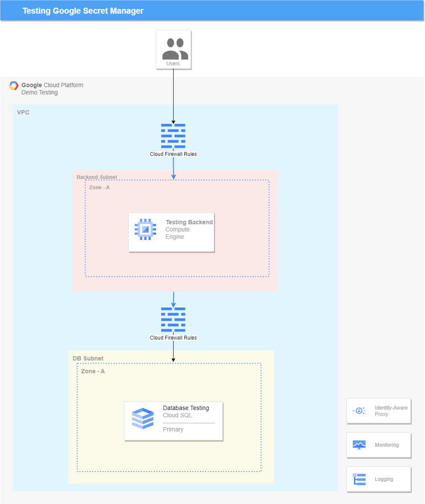The width and height of the screenshot is (425, 504).
Task: Select the Testing Google Secret Manager title bar
Action: pos(83,10)
